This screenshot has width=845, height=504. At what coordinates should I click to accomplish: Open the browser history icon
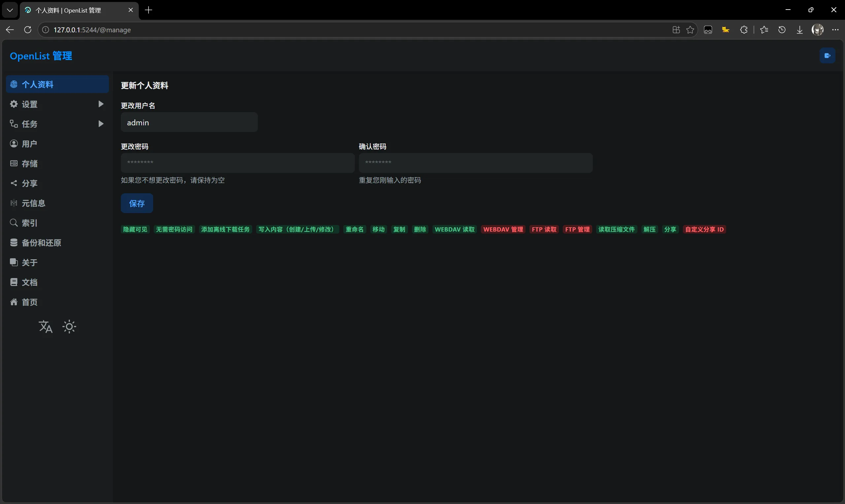[x=782, y=30]
